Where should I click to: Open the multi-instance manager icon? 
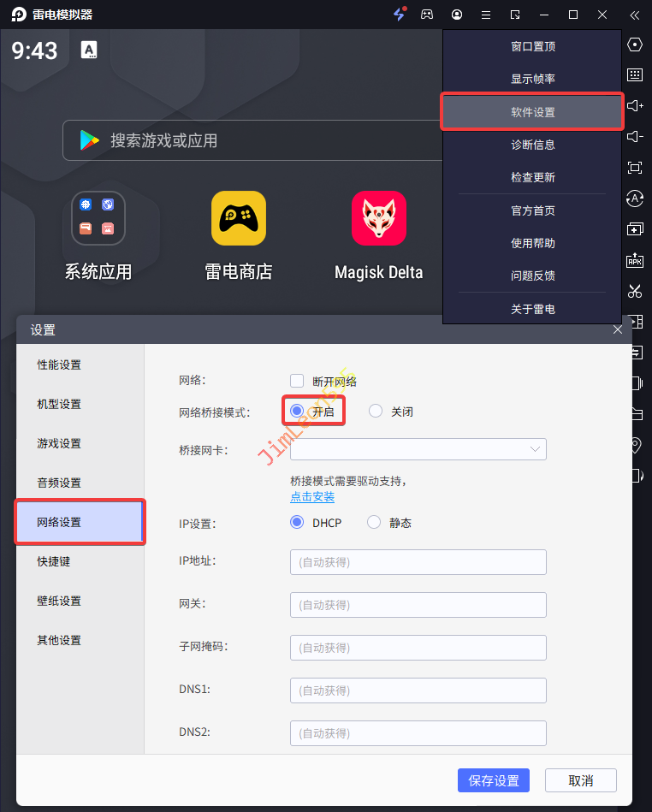point(634,228)
